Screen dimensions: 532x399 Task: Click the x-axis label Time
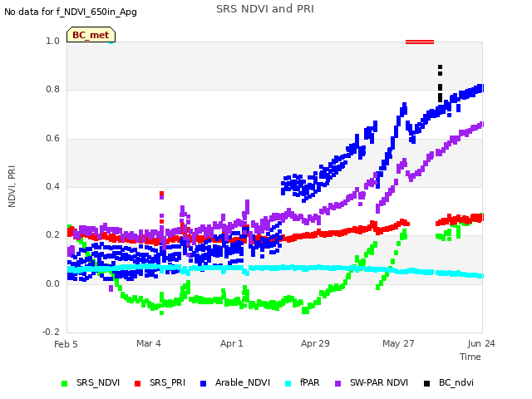(x=470, y=357)
